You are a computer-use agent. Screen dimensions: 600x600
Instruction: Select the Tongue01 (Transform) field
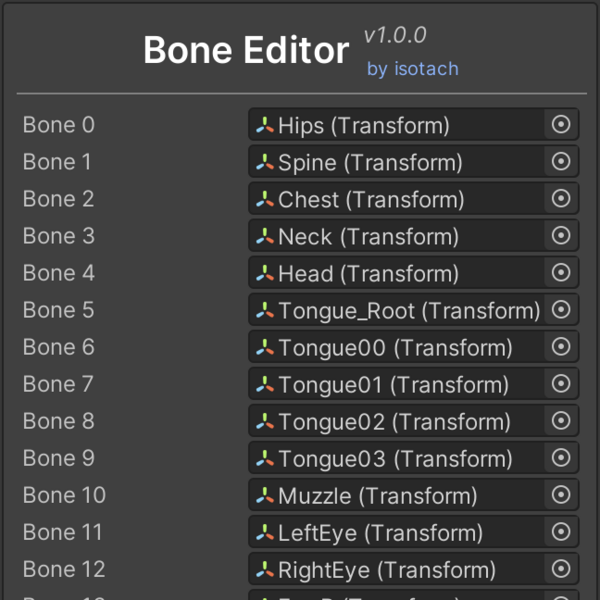pyautogui.click(x=393, y=385)
